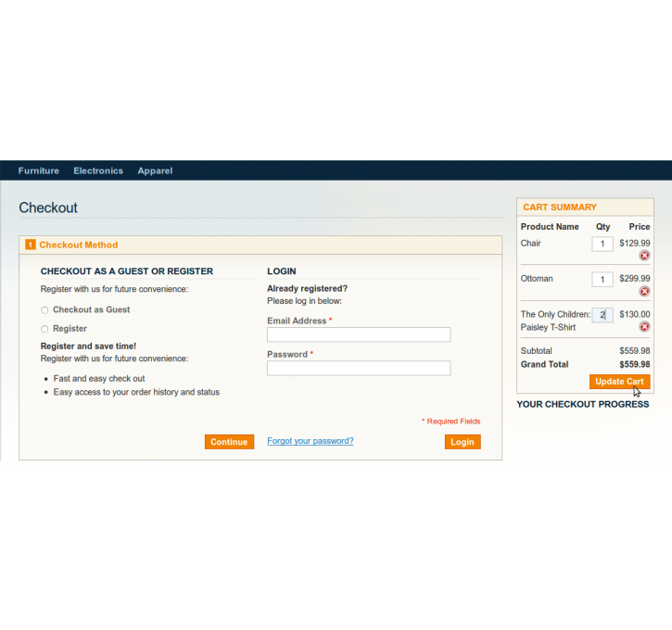Screen dimensions: 672x630
Task: Remove Paisley T-Shirt from cart summary
Action: (644, 327)
